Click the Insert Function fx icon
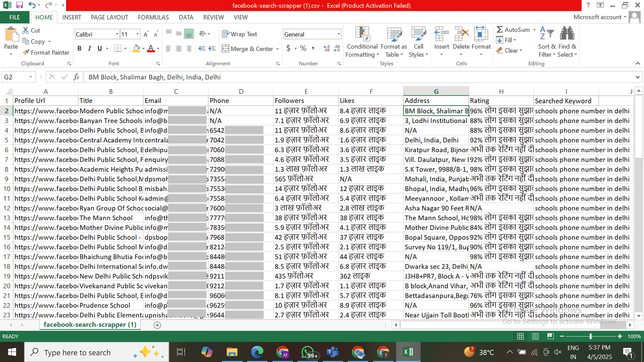This screenshot has height=362, width=644. pos(76,77)
